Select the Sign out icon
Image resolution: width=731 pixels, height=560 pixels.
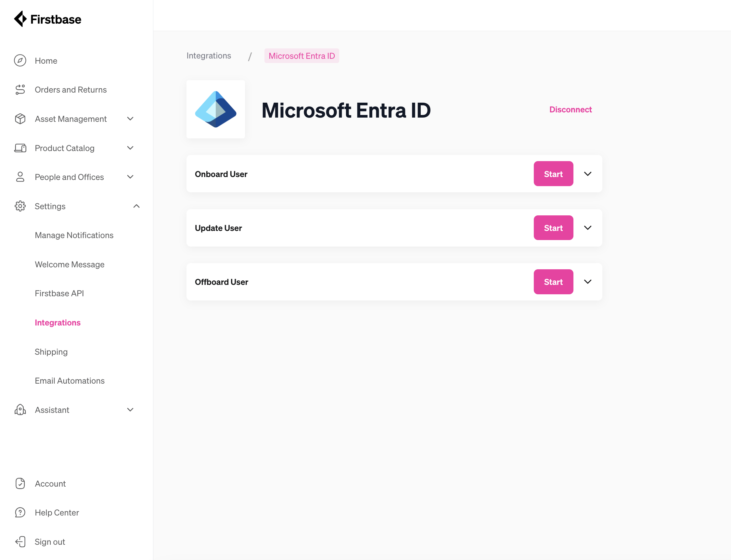click(20, 542)
